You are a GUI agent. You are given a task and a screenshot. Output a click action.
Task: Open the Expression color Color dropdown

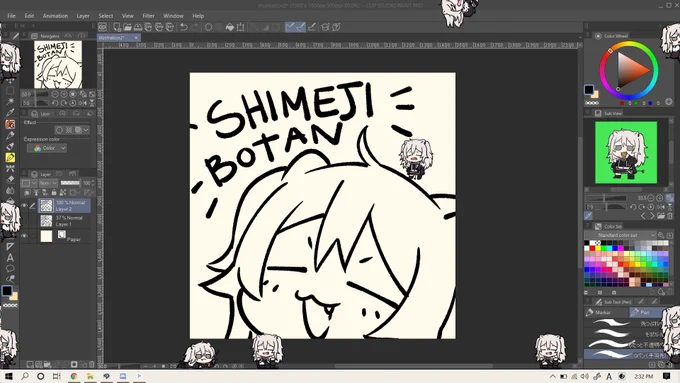coord(47,148)
